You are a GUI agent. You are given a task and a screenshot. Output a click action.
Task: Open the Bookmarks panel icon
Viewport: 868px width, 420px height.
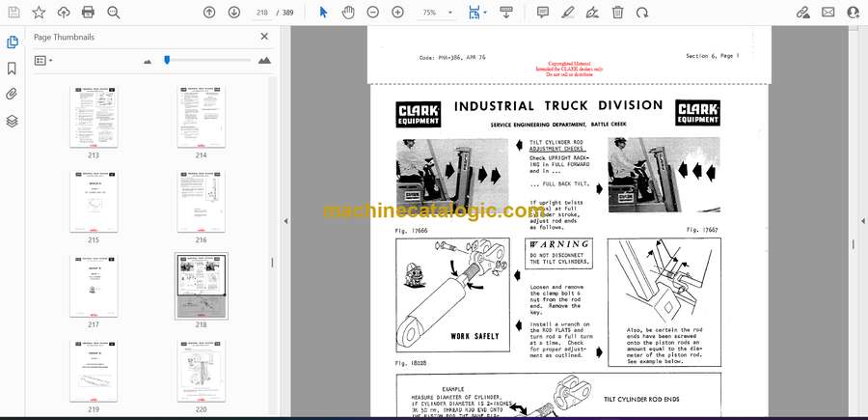point(13,69)
